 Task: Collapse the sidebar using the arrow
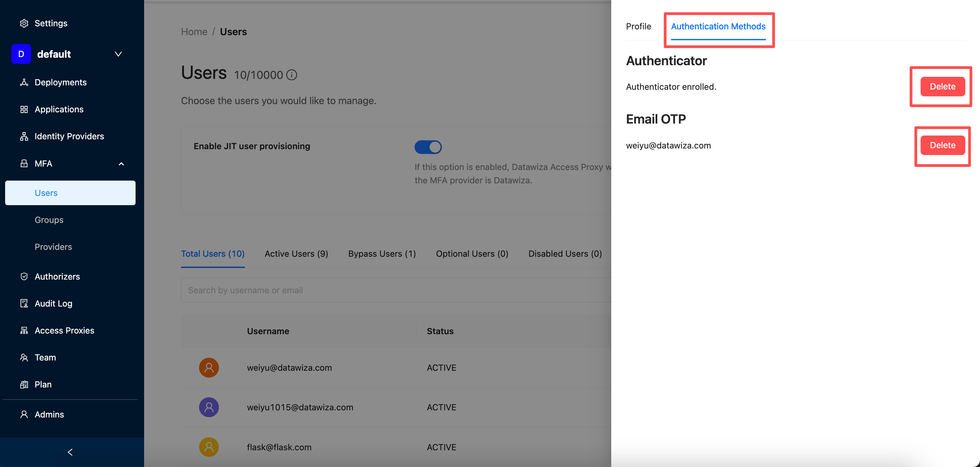pyautogui.click(x=70, y=452)
